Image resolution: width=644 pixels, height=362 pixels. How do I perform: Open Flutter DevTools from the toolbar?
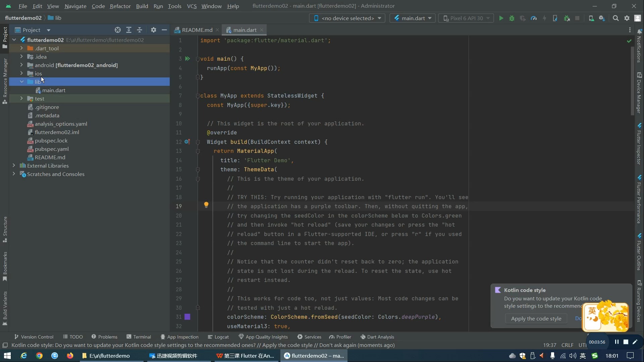pos(555,18)
